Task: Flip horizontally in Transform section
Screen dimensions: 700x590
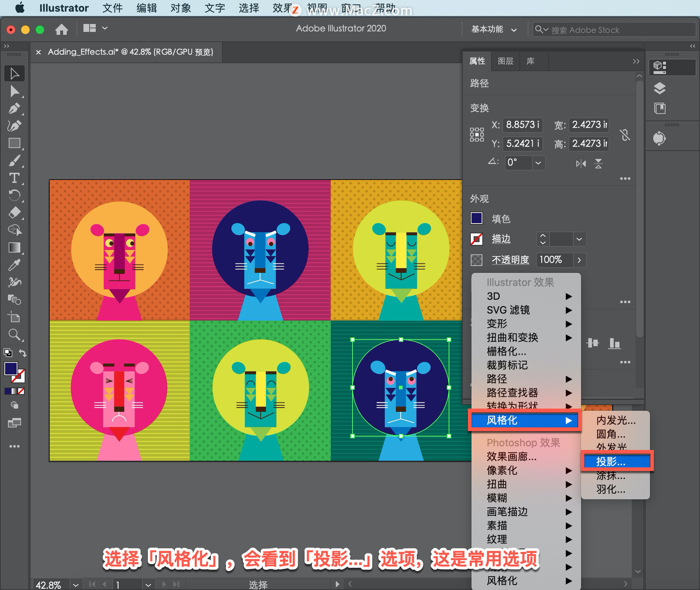Action: (x=581, y=164)
